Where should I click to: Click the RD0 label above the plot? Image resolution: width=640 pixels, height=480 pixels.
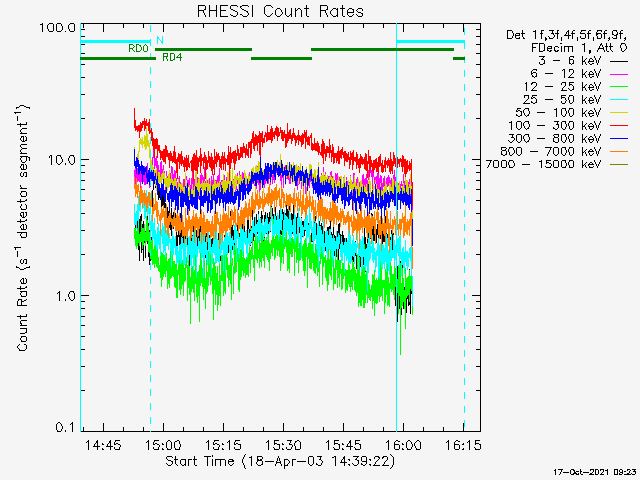click(x=138, y=48)
